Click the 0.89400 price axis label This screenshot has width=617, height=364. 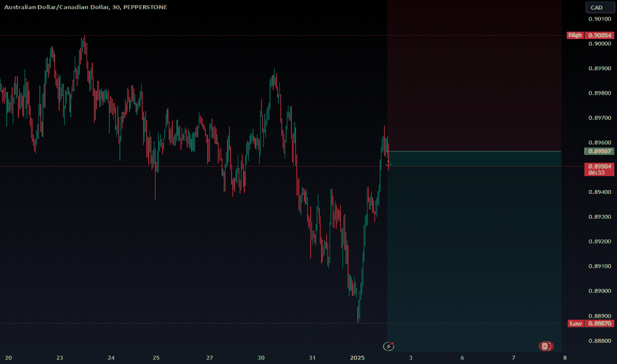click(600, 192)
